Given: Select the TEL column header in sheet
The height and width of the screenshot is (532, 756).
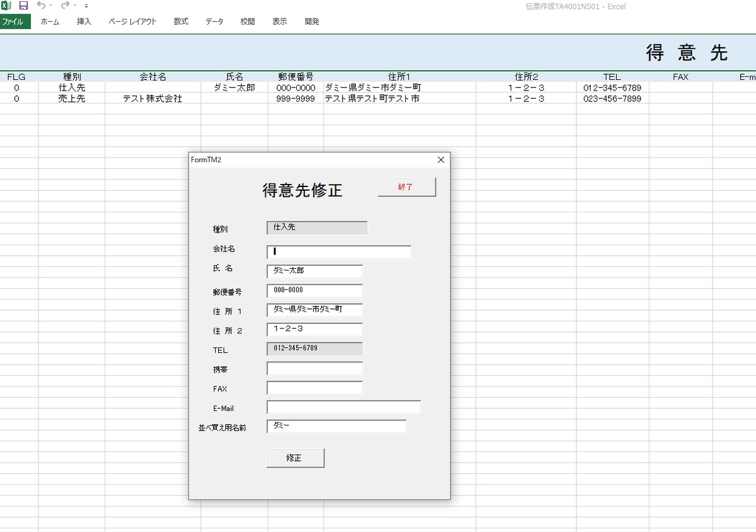Looking at the screenshot, I should point(612,77).
